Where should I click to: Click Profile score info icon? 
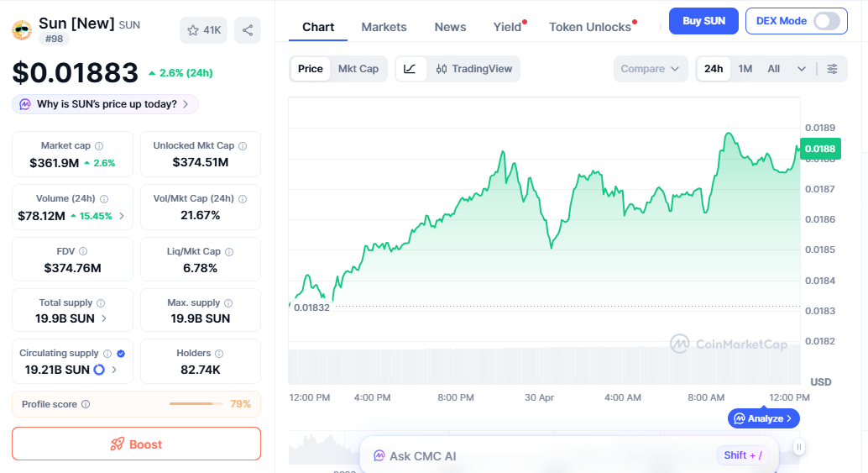86,404
